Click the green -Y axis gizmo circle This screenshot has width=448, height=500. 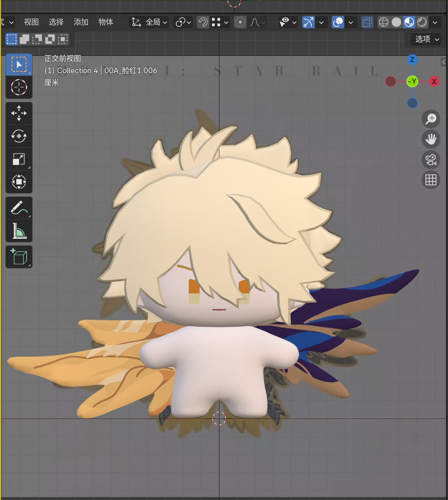tap(412, 81)
